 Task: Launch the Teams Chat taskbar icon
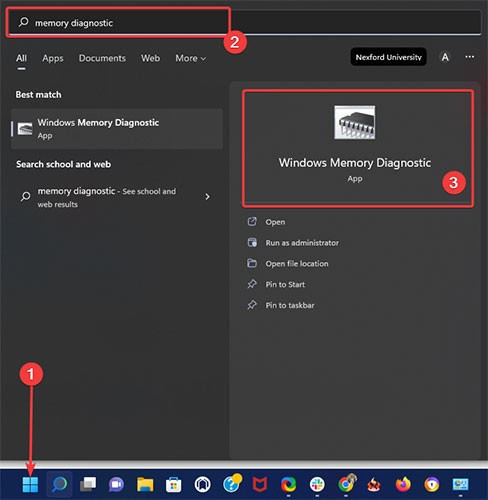point(116,484)
